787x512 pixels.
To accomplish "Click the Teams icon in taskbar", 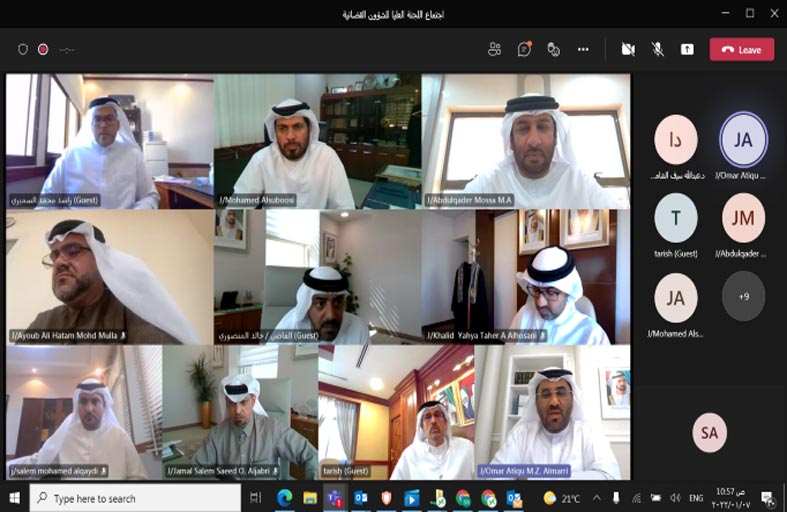I will tap(335, 497).
